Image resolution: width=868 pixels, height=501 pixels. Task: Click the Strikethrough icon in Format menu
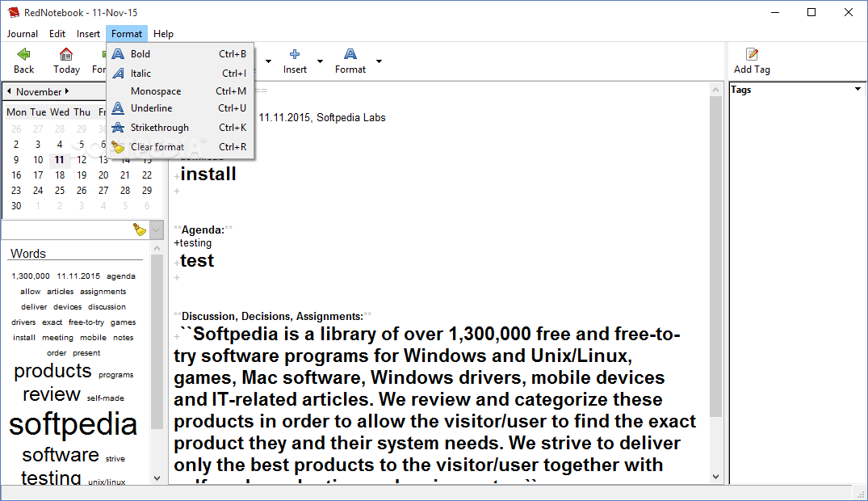tap(118, 128)
